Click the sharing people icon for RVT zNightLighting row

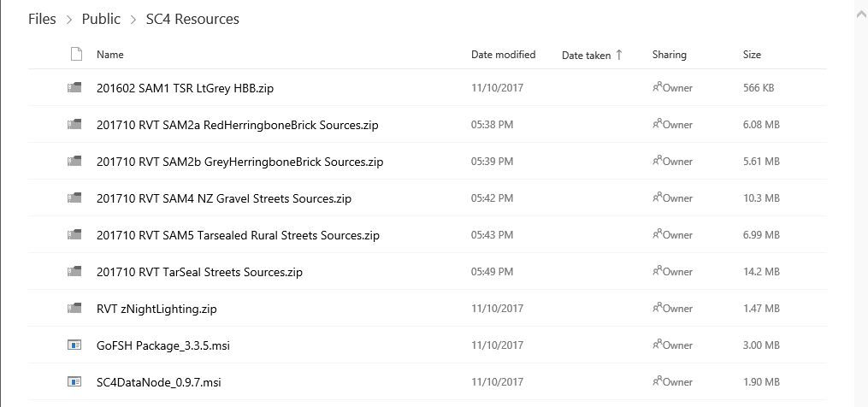[658, 307]
